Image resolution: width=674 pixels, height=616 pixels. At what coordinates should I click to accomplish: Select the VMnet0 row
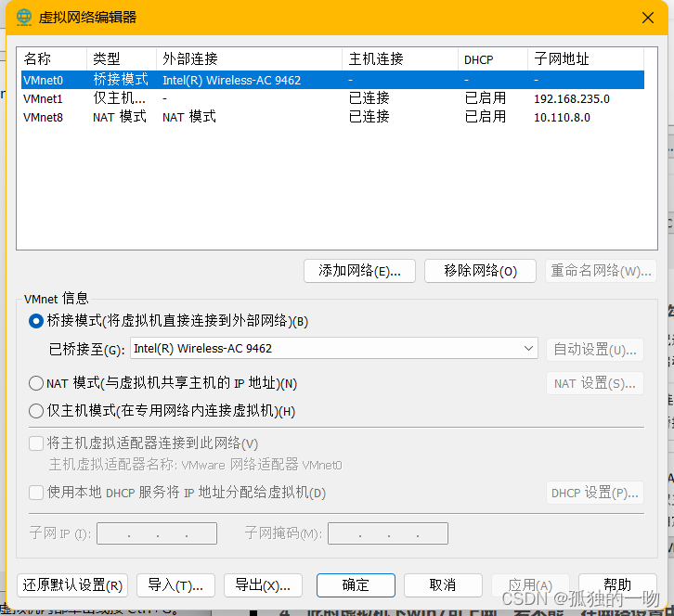click(x=332, y=80)
